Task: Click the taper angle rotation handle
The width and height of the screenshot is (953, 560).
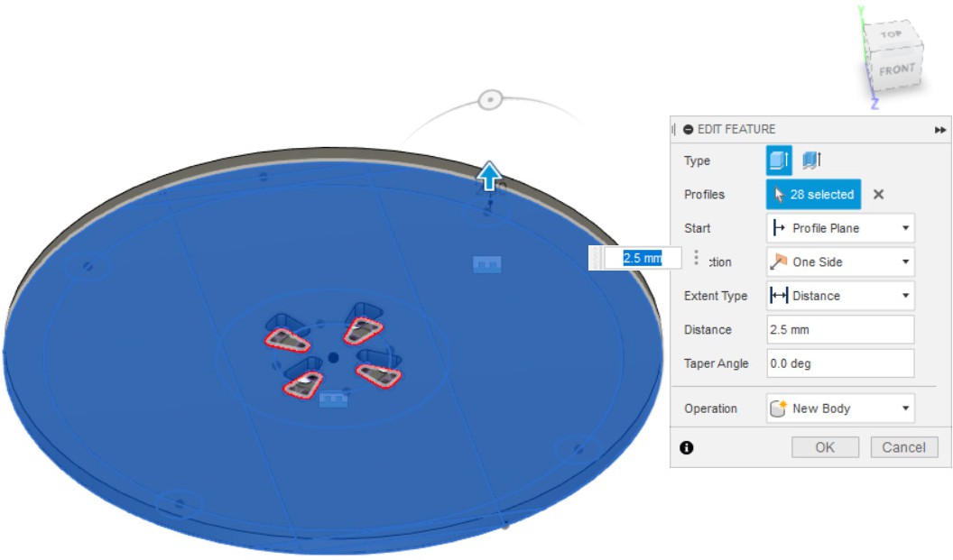Action: 490,100
